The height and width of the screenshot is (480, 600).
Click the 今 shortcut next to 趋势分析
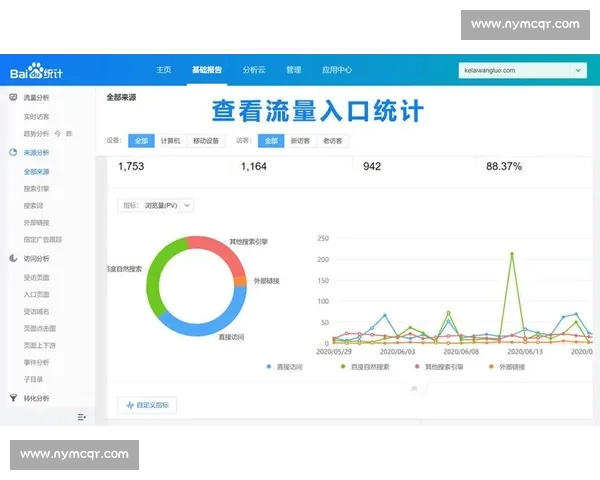58,134
